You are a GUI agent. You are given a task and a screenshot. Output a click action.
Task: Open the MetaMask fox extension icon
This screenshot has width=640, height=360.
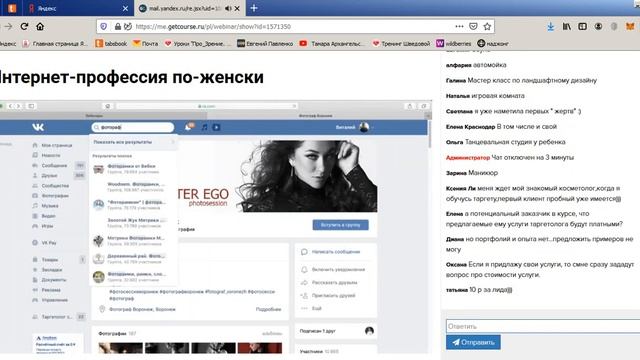pos(630,27)
